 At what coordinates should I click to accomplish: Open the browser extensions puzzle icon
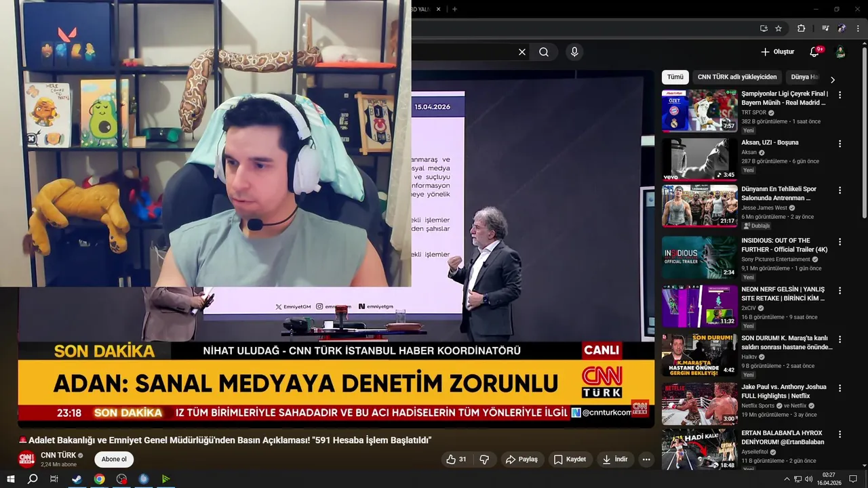click(801, 28)
